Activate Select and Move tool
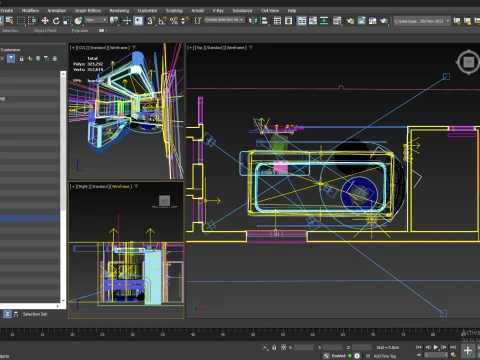The height and width of the screenshot is (360, 480). 45,21
